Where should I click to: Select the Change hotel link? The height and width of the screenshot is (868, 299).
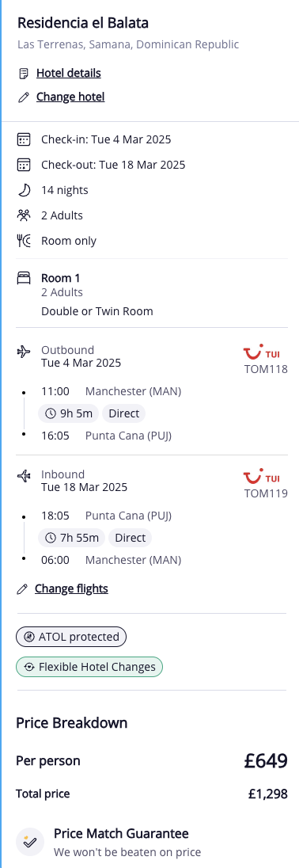pyautogui.click(x=70, y=97)
